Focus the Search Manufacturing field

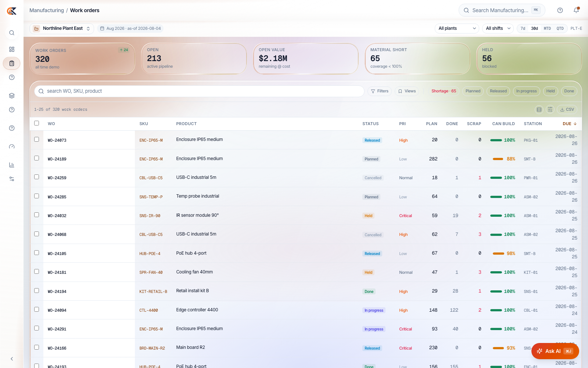coord(502,10)
